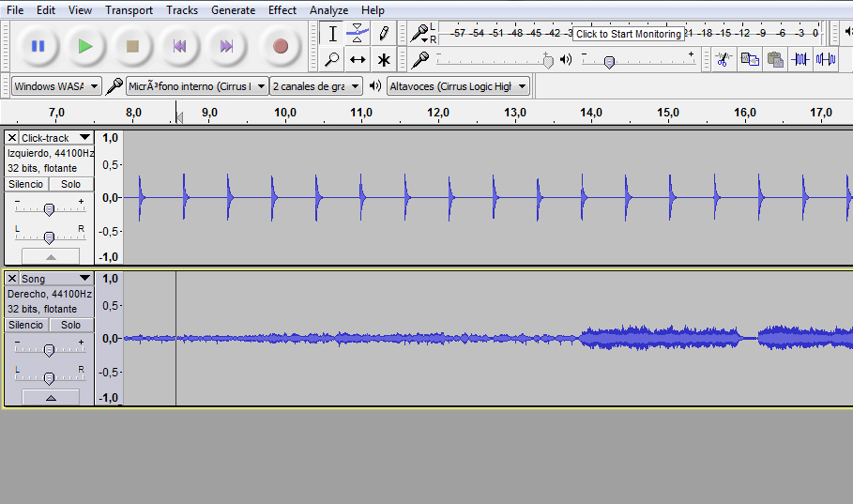Adjust the Song track pan slider
The image size is (853, 504).
pyautogui.click(x=49, y=377)
